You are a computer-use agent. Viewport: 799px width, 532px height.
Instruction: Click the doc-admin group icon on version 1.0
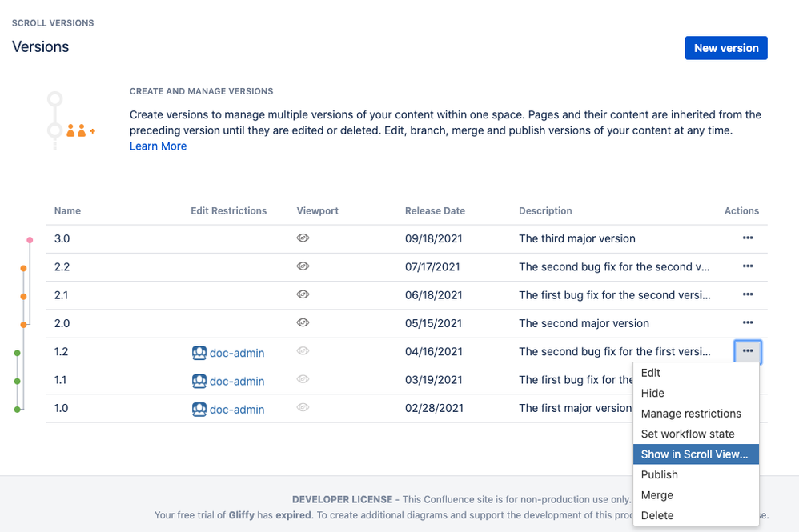199,409
